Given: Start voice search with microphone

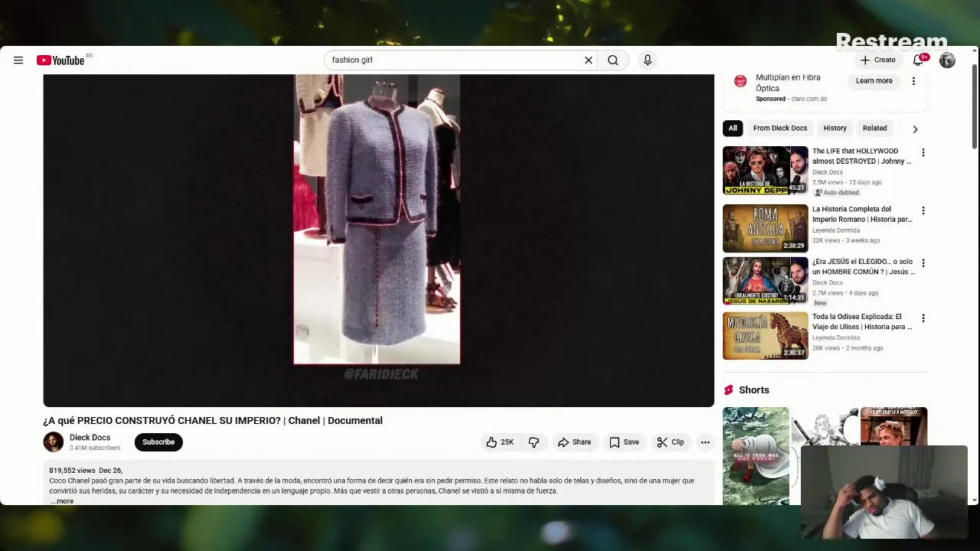Looking at the screenshot, I should pyautogui.click(x=647, y=60).
